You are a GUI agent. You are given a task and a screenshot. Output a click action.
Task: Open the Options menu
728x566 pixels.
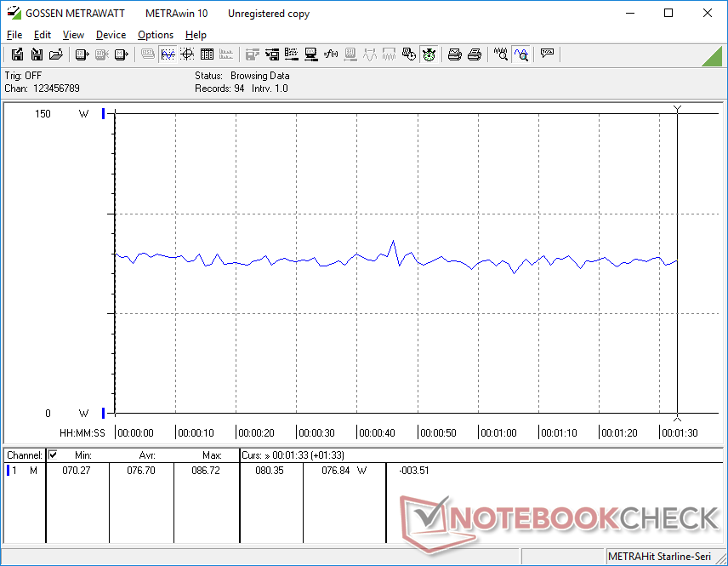tap(156, 35)
